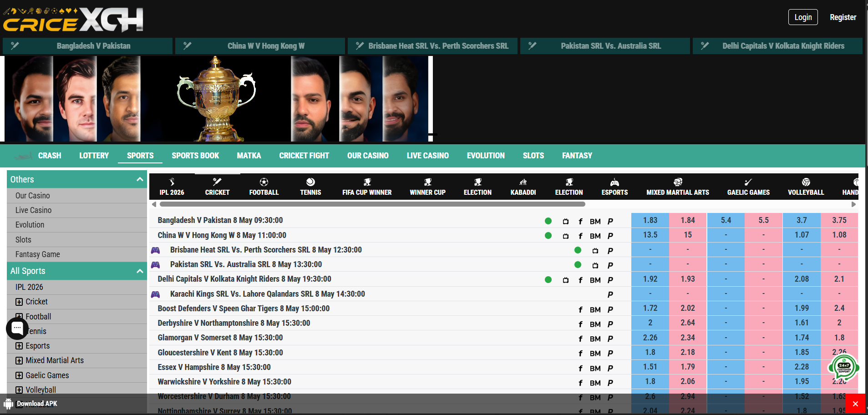Click the 1.93 lay odds for Delhi Capitals match
868x415 pixels.
click(x=688, y=279)
